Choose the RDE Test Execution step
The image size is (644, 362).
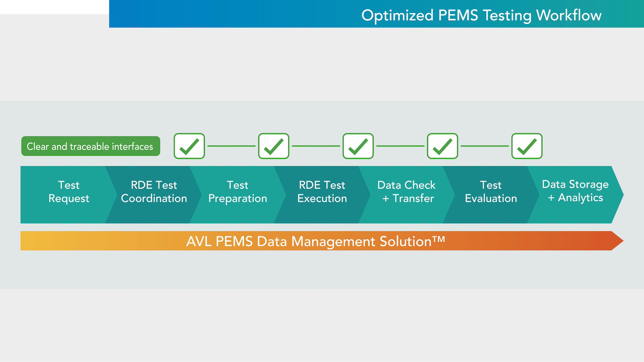[322, 195]
